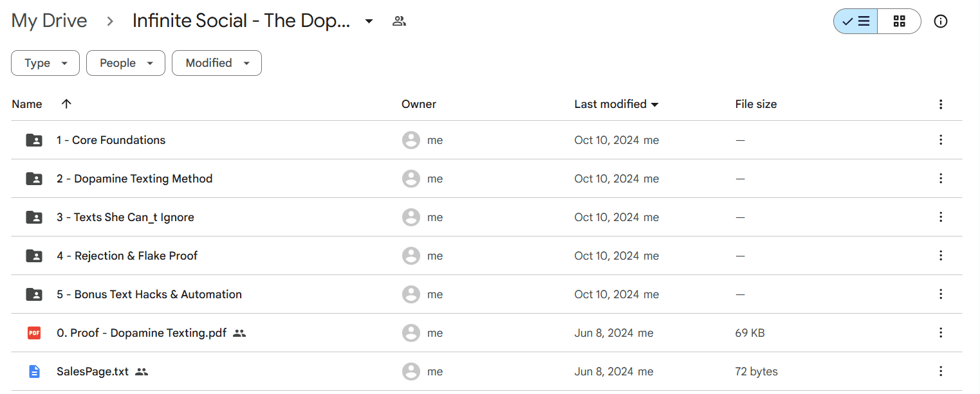Switch to grid layout view
The width and height of the screenshot is (980, 394).
pyautogui.click(x=900, y=21)
